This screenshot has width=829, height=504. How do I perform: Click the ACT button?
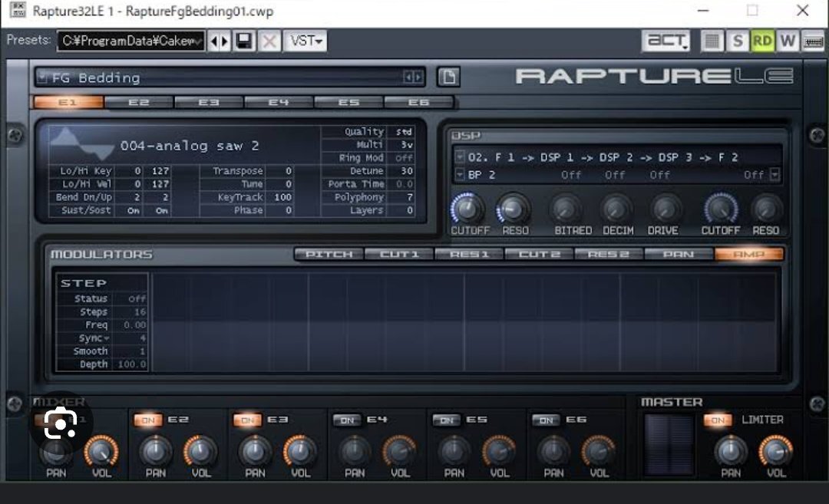click(x=666, y=41)
